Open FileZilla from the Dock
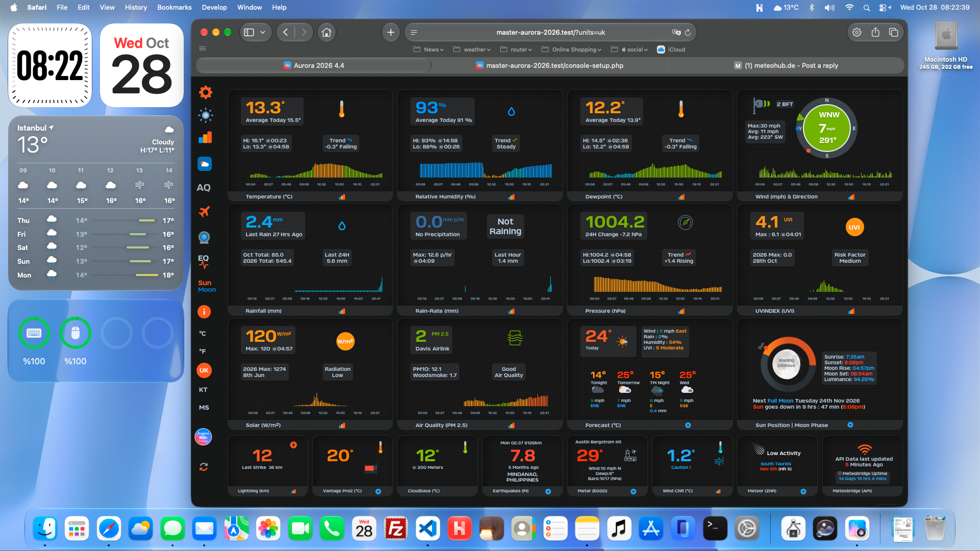Image resolution: width=980 pixels, height=551 pixels. tap(396, 529)
